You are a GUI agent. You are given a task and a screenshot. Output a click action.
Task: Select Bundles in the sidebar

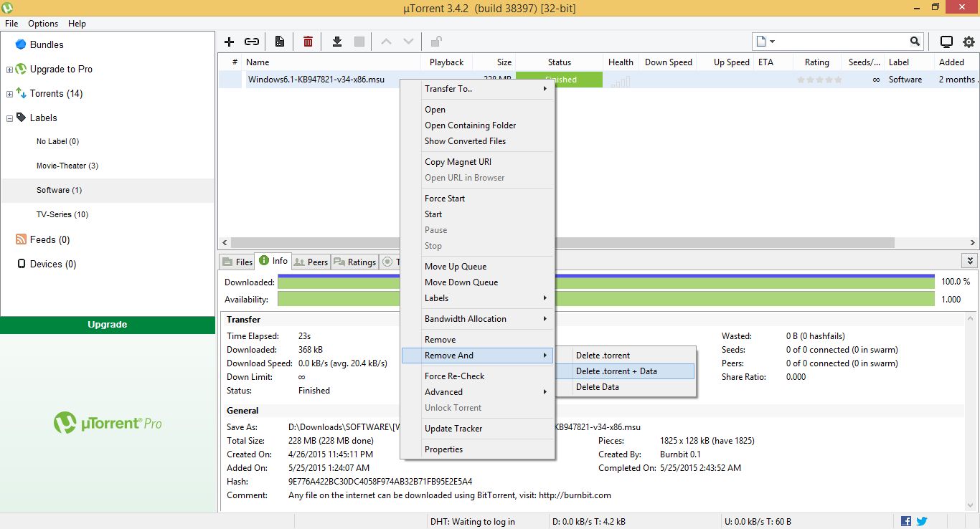point(47,44)
